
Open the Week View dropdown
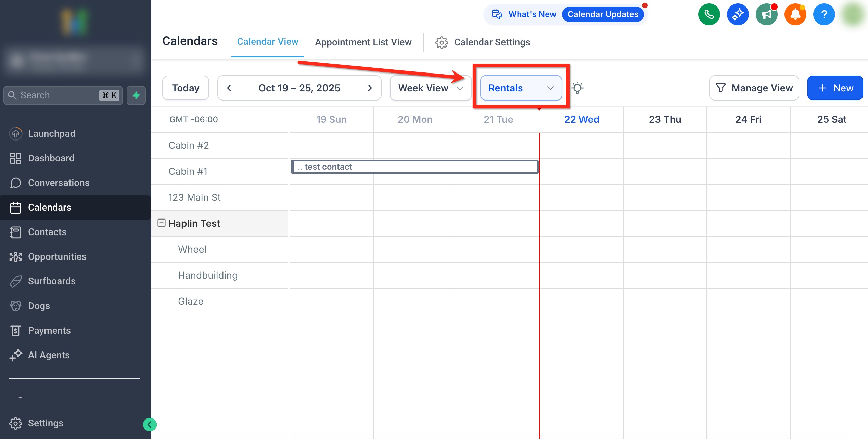[x=430, y=88]
